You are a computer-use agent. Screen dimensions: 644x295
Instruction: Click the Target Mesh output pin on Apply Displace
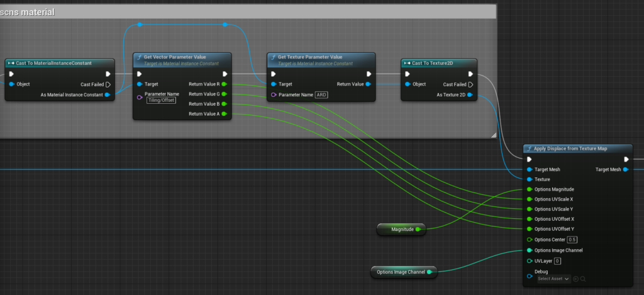(626, 169)
